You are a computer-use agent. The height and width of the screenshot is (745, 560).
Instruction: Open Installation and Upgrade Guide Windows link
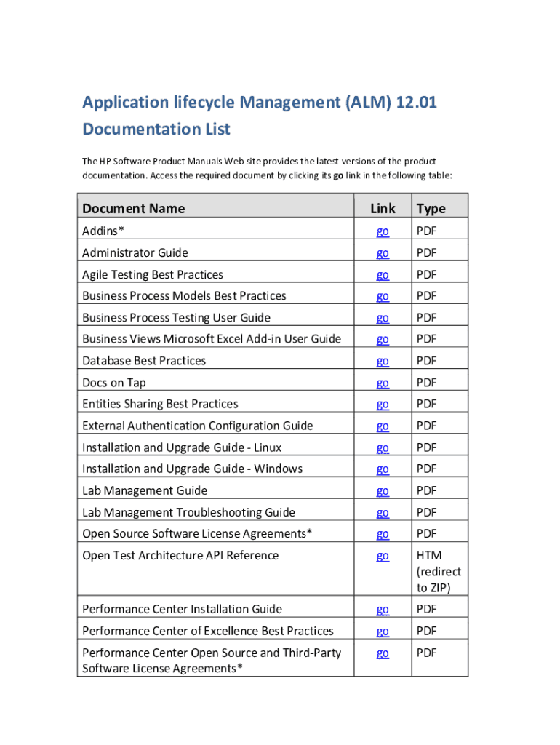click(383, 469)
